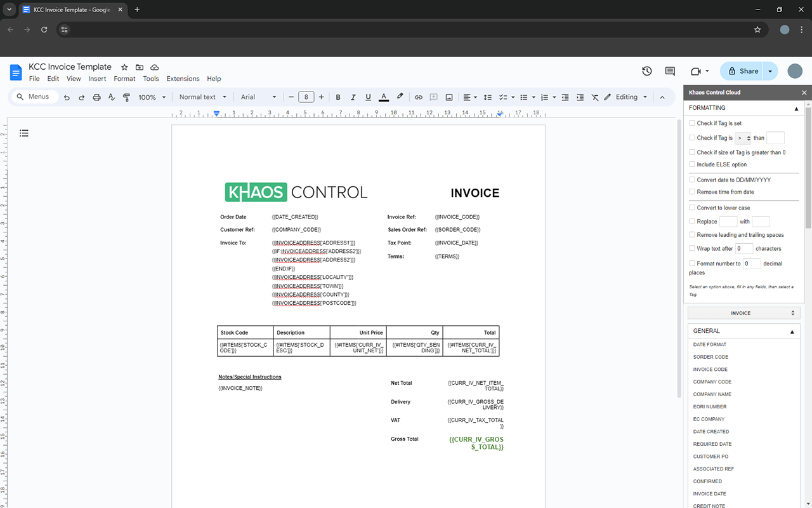Increase the indent
Image resolution: width=812 pixels, height=508 pixels.
[x=580, y=97]
